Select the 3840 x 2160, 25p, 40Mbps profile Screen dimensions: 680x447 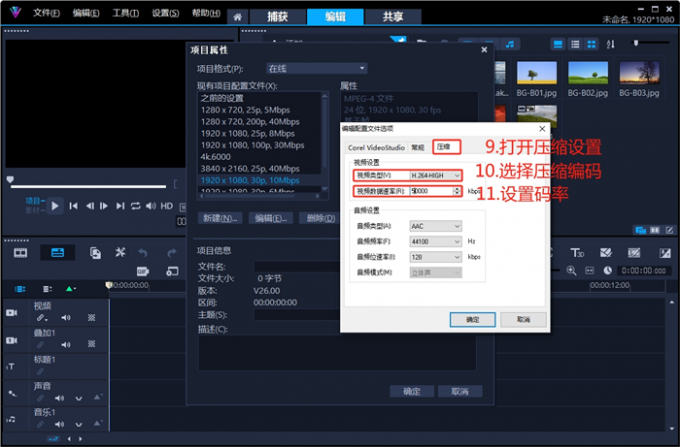point(250,169)
